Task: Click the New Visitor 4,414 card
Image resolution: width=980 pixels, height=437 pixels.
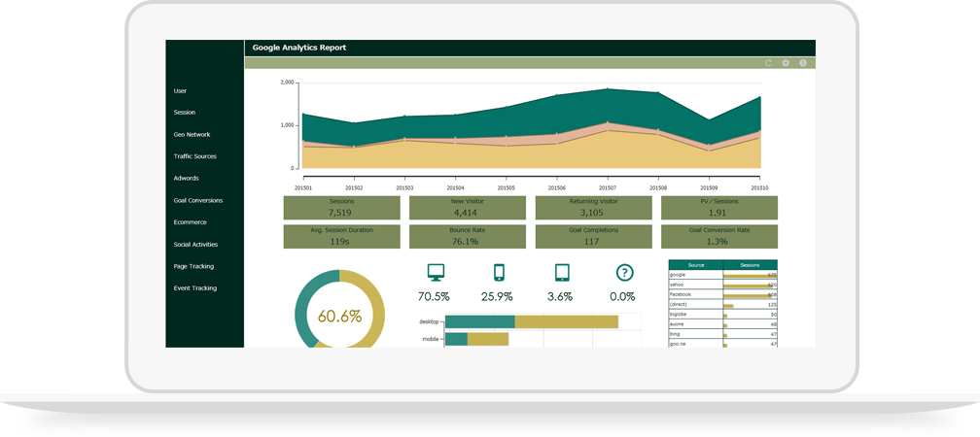Action: click(468, 208)
